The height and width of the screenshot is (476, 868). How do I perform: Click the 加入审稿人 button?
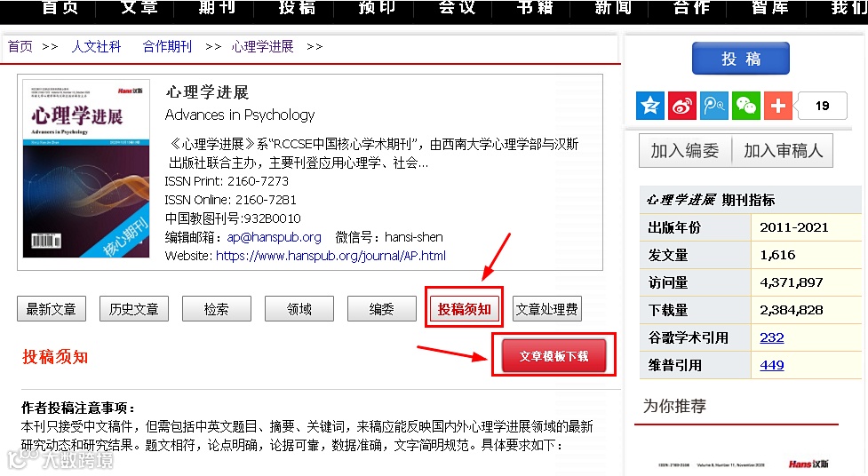pyautogui.click(x=783, y=151)
